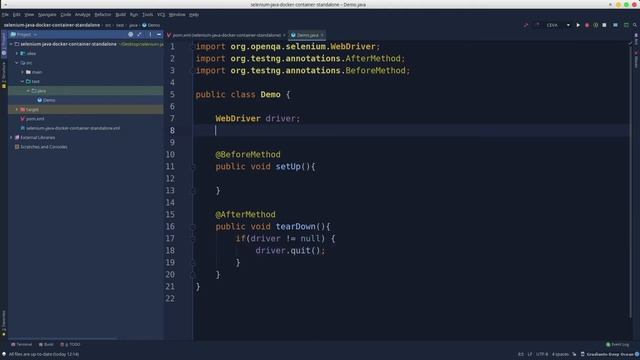Viewport: 640px width, 360px height.
Task: Click the cursor position indicator in status bar
Action: [x=521, y=354]
